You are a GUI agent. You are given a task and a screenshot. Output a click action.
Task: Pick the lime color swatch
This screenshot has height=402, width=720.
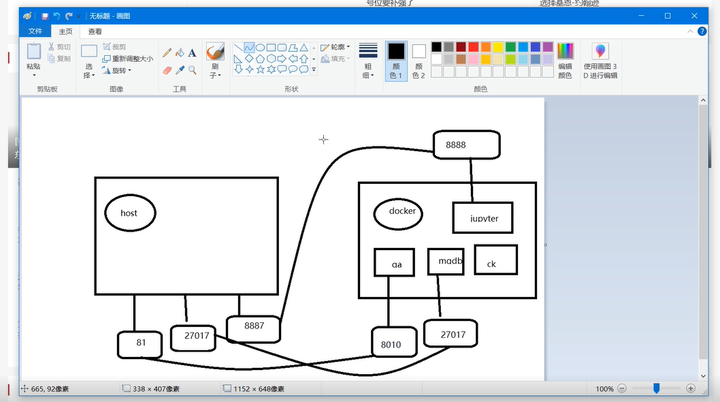511,59
